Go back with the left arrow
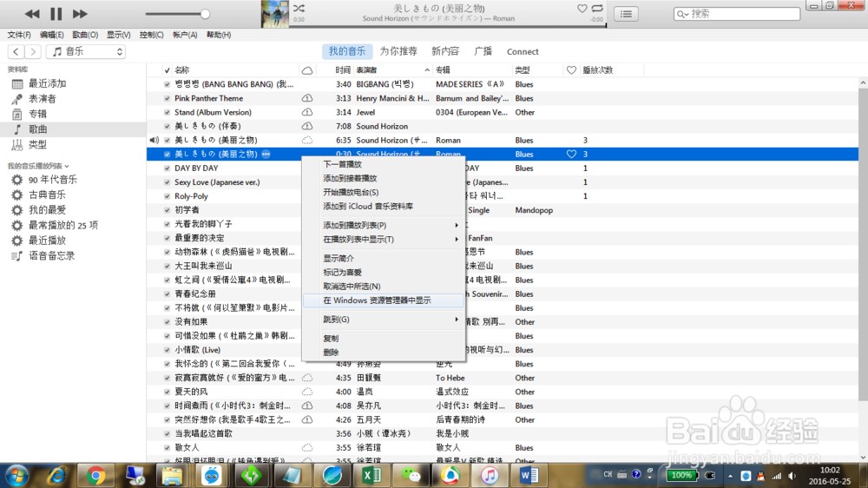The height and width of the screenshot is (488, 868). (x=16, y=51)
